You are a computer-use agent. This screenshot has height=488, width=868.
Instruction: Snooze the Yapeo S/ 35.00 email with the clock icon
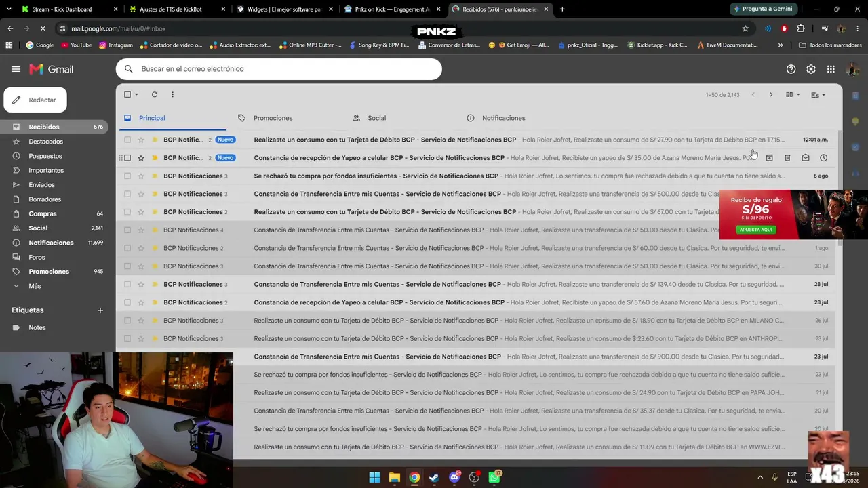pos(823,158)
